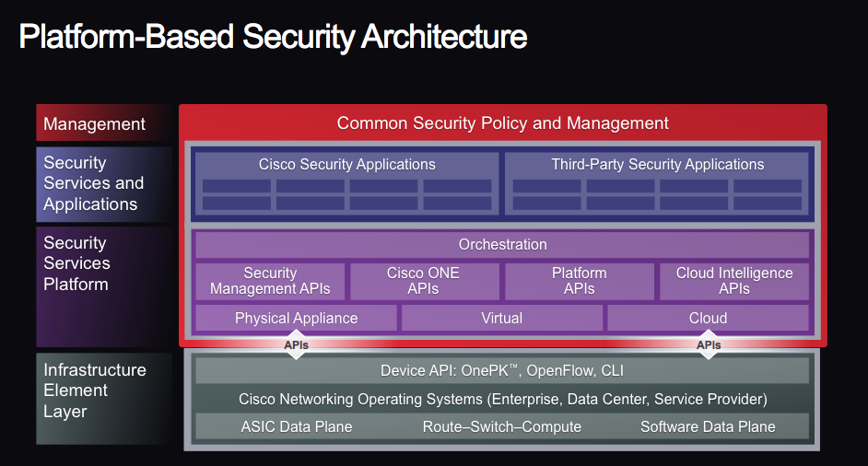Click the Device API OnePK, OpenFlow, CLI bar
Image resolution: width=868 pixels, height=466 pixels.
502,370
